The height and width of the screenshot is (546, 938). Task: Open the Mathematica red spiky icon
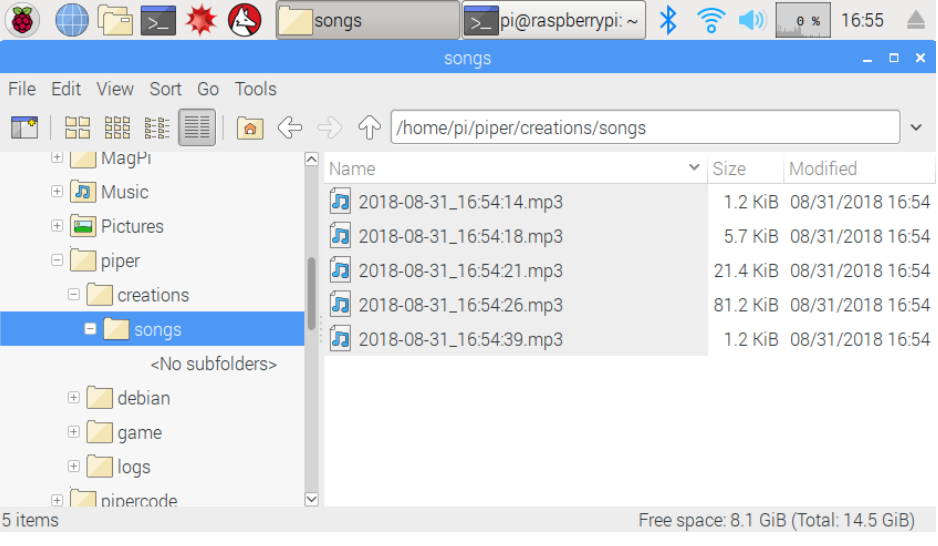click(200, 20)
